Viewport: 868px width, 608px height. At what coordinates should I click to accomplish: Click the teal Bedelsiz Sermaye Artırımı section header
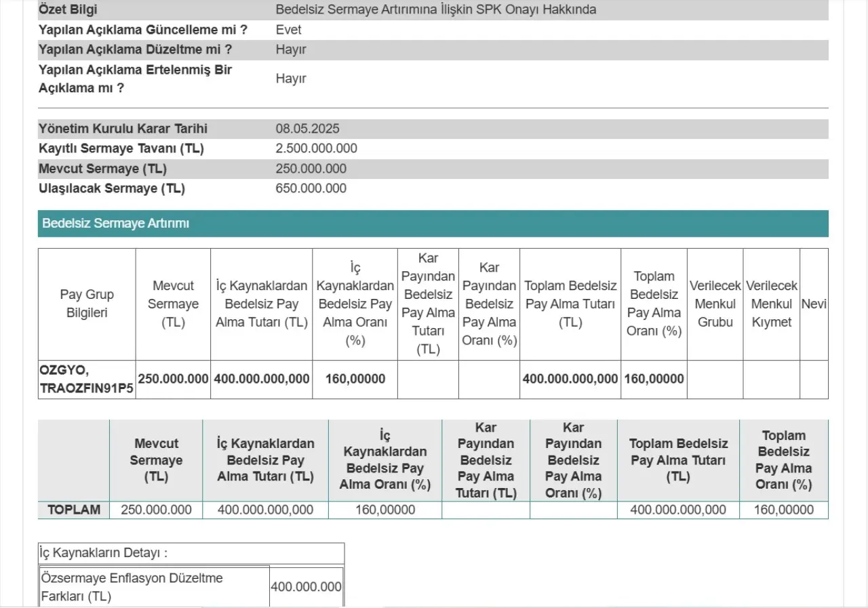(433, 224)
